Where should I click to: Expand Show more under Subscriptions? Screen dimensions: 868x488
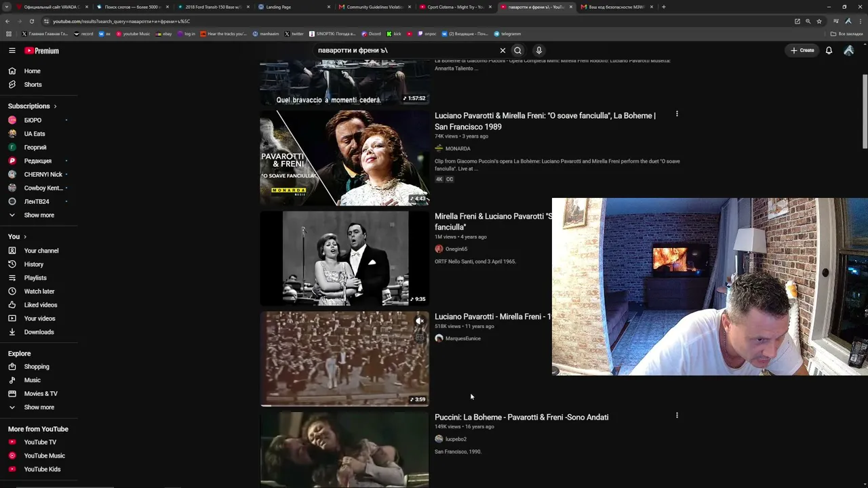pyautogui.click(x=39, y=215)
